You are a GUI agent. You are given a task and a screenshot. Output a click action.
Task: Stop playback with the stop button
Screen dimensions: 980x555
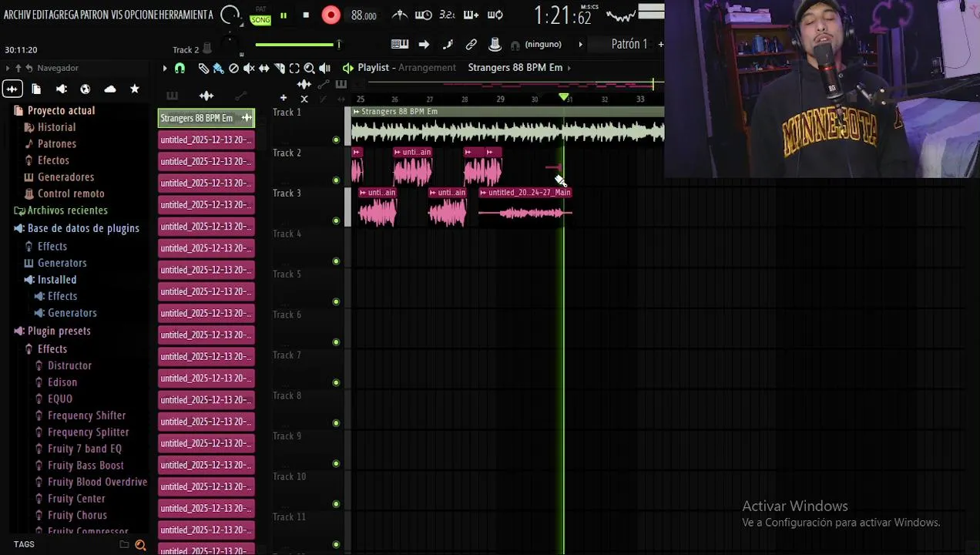click(x=306, y=15)
